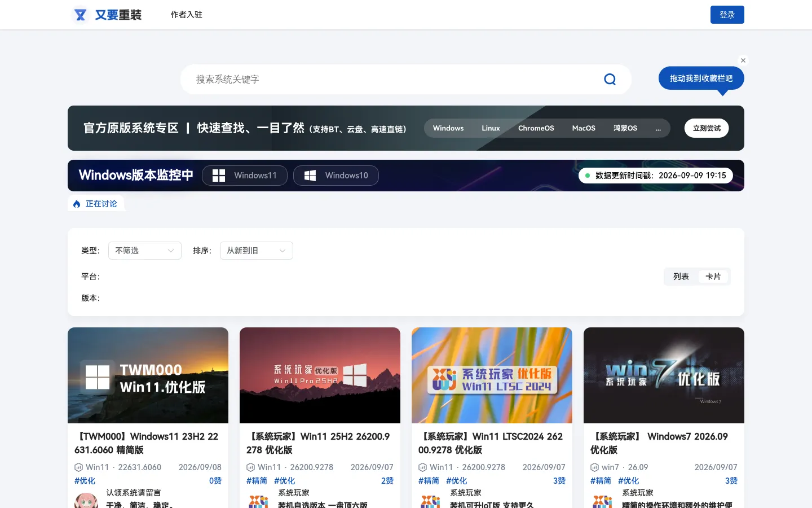Click author avatar on Win11 25H2 card
Screen dimensions: 812x508
(x=258, y=501)
